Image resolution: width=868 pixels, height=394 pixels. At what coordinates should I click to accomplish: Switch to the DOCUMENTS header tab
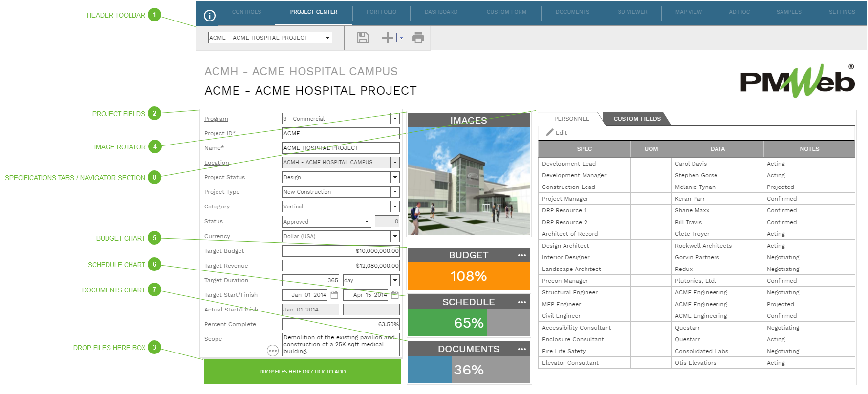pos(572,12)
